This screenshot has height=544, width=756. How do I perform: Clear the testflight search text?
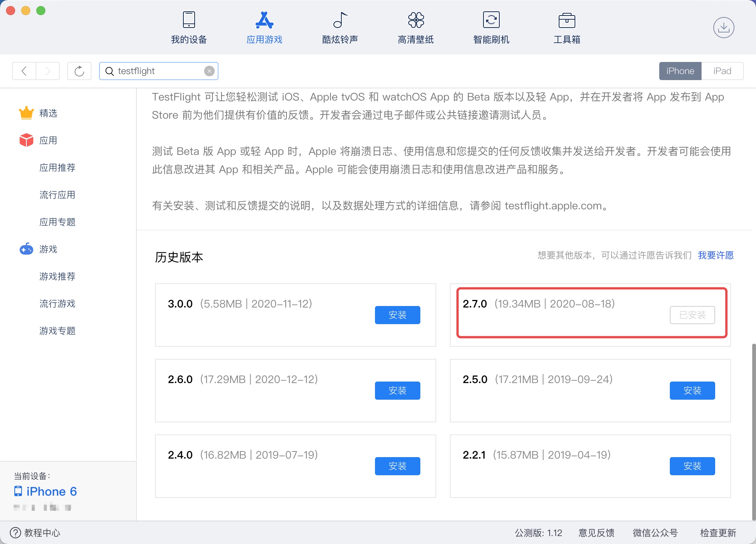(x=209, y=71)
